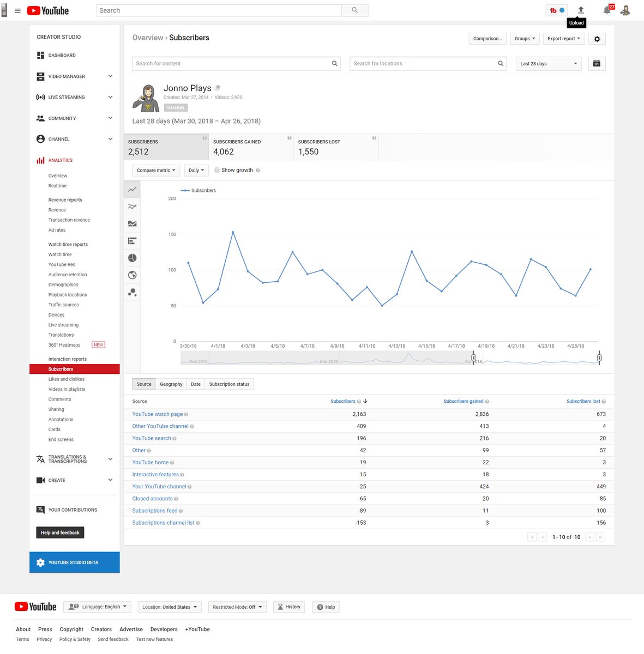
Task: Select the stacked area chart view
Action: [132, 223]
